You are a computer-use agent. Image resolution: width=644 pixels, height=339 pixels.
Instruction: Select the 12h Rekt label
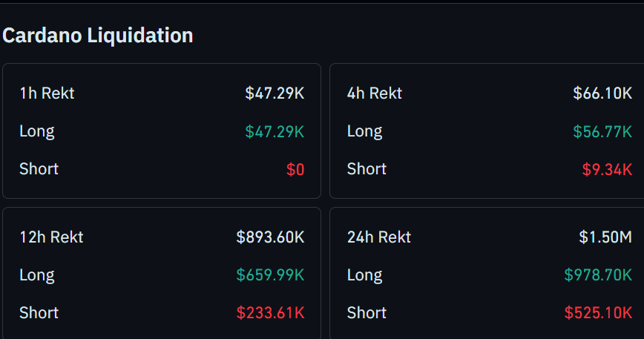tap(51, 237)
